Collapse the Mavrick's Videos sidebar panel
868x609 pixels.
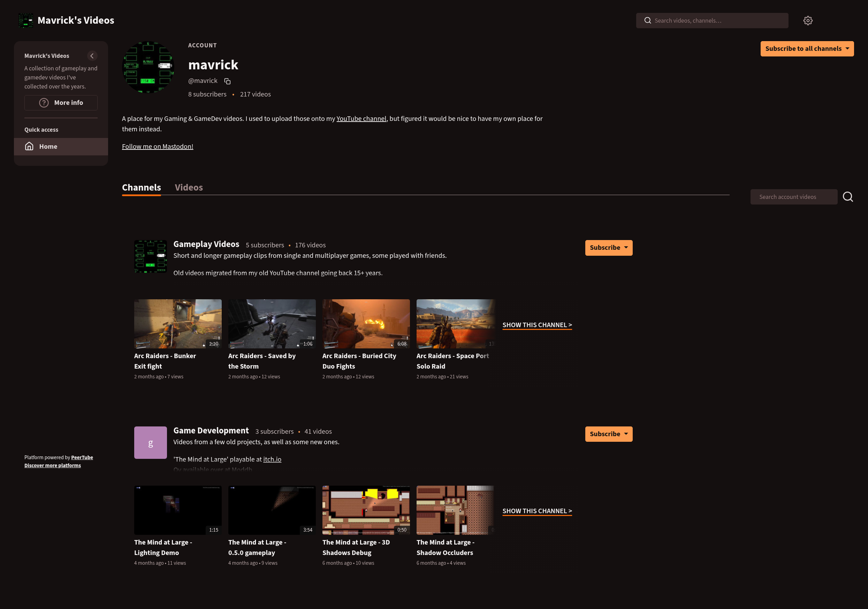pyautogui.click(x=92, y=56)
